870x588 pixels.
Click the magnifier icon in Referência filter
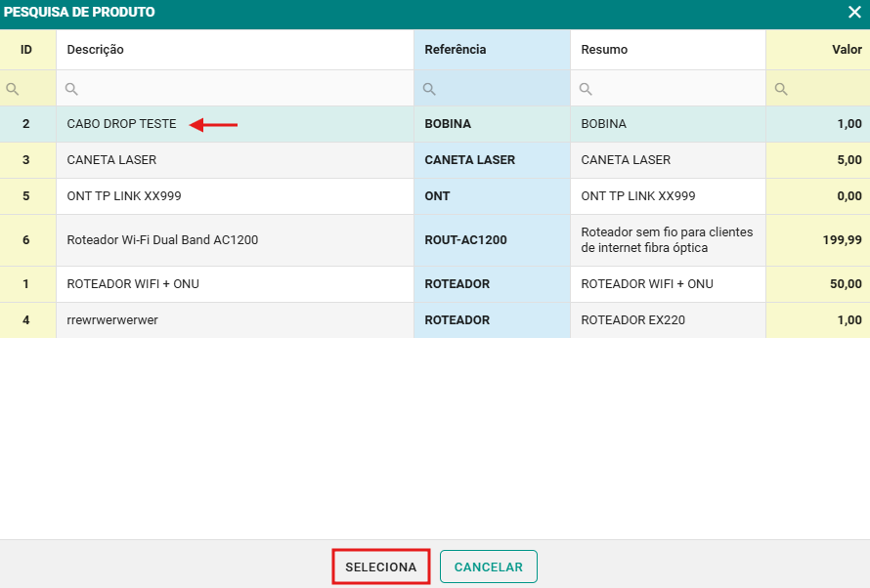tap(429, 89)
